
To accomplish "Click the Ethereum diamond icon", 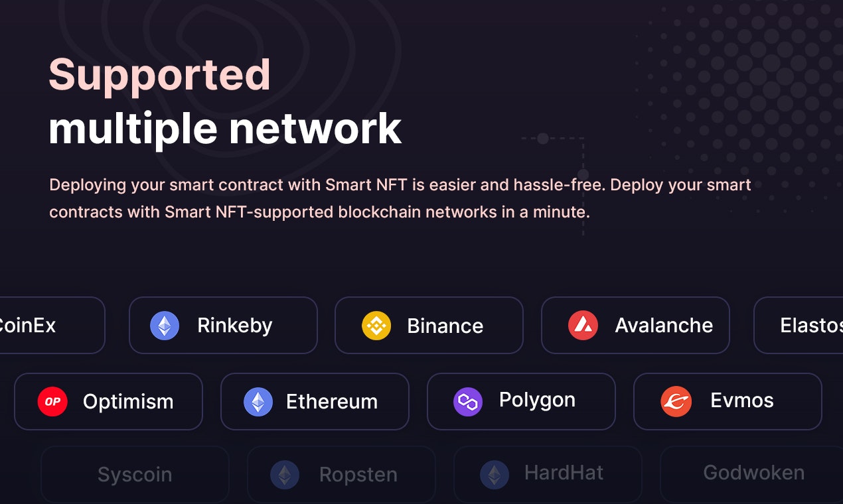I will [x=258, y=402].
